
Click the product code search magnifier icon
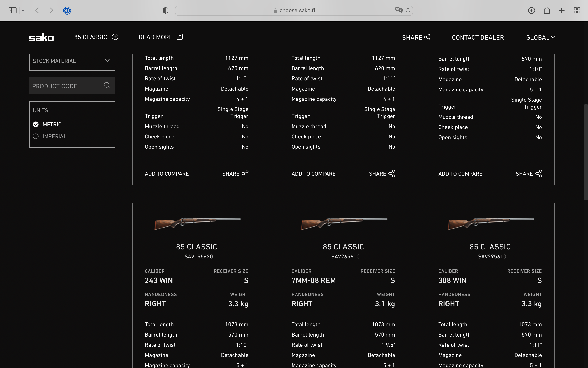107,86
